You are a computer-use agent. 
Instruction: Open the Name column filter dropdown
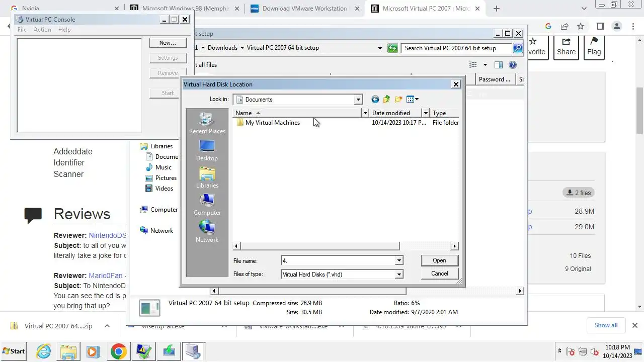(x=365, y=113)
